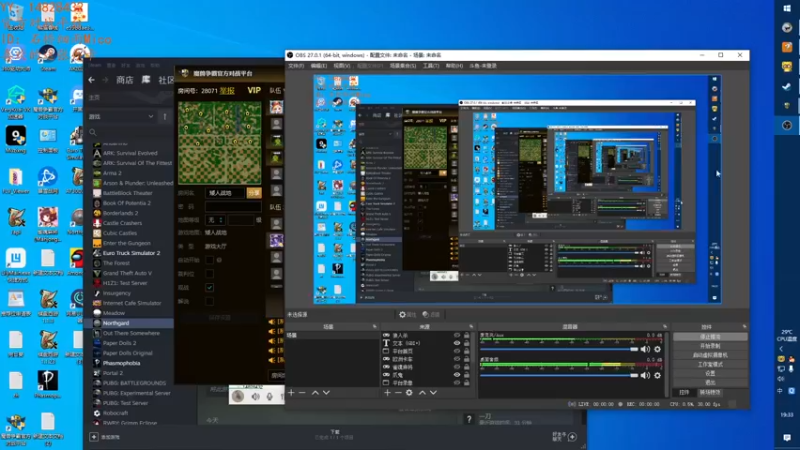Screen dimensions: 800x450
Task: Open source properties gear in sources toolbar
Action: 409,393
